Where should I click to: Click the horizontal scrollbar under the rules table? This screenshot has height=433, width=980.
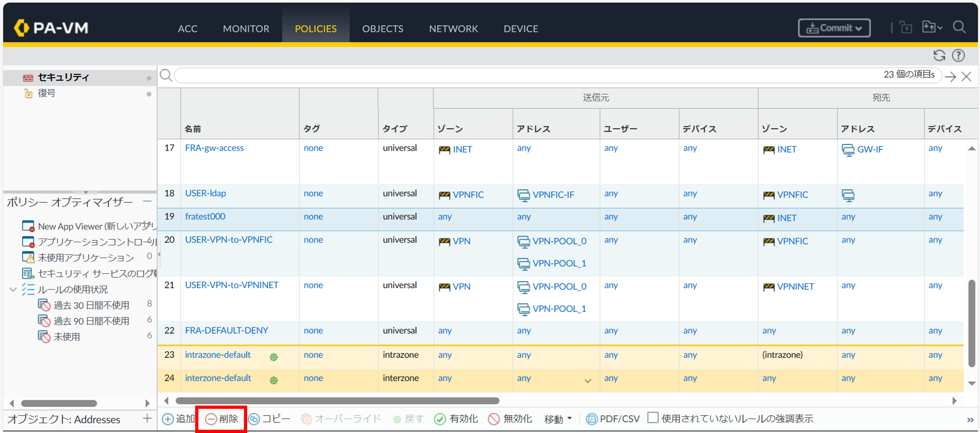click(x=337, y=401)
